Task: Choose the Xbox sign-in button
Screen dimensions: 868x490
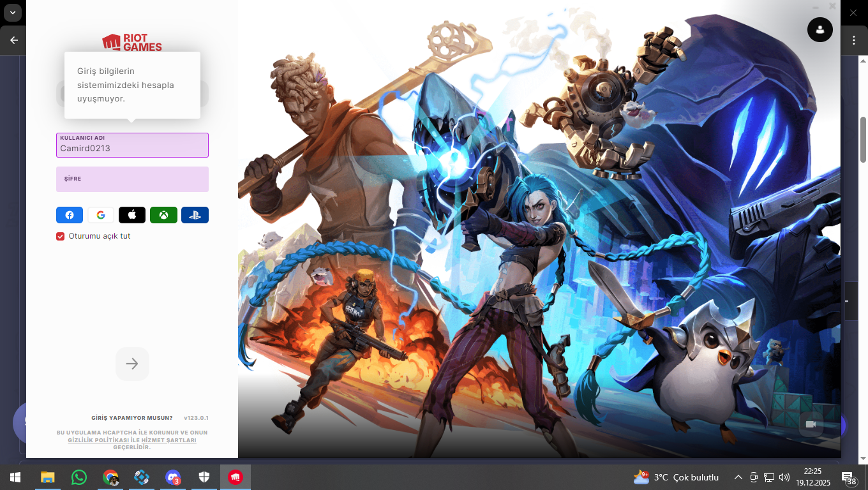Action: [x=163, y=215]
